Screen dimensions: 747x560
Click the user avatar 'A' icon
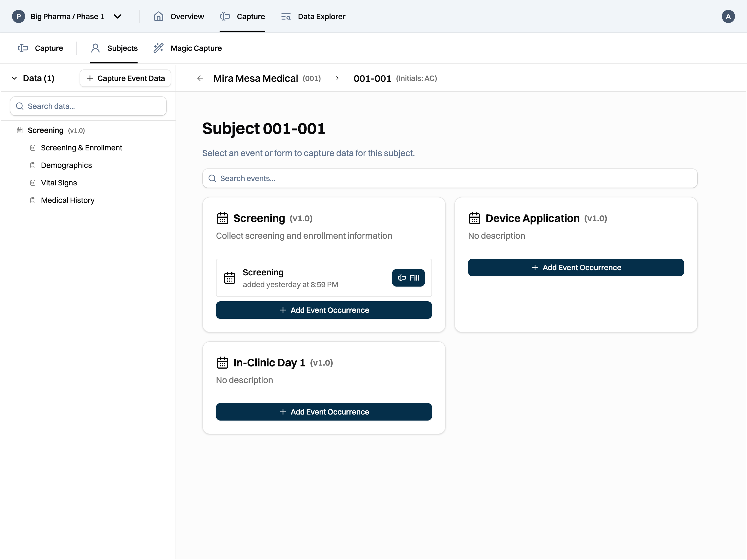728,17
